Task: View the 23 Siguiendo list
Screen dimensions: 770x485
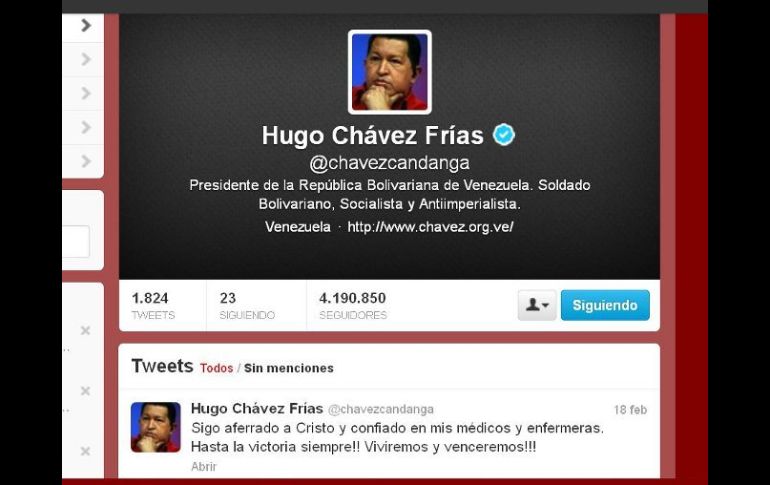Action: pyautogui.click(x=247, y=306)
